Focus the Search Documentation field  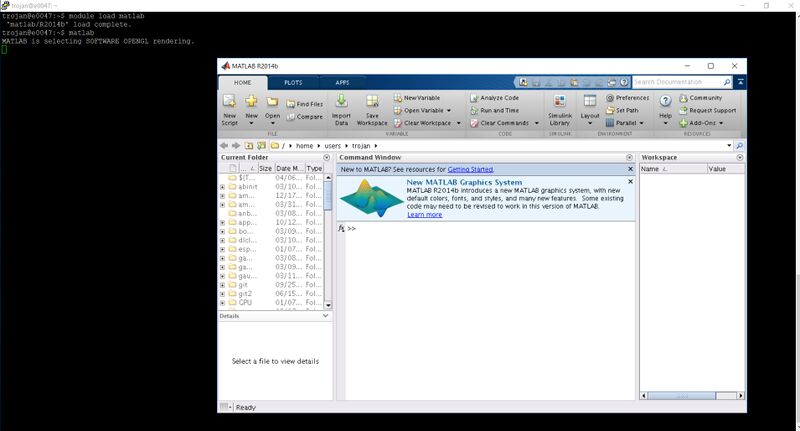tap(677, 82)
